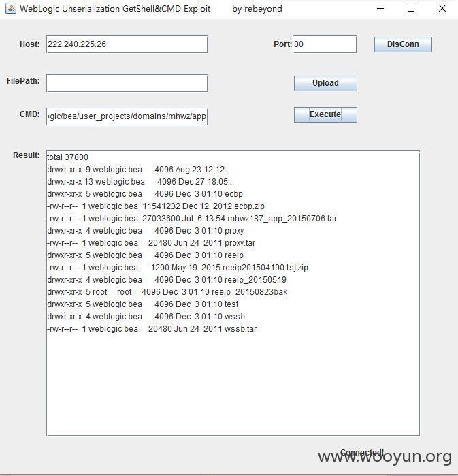458x476 pixels.
Task: Close the exploit window
Action: 442,8
